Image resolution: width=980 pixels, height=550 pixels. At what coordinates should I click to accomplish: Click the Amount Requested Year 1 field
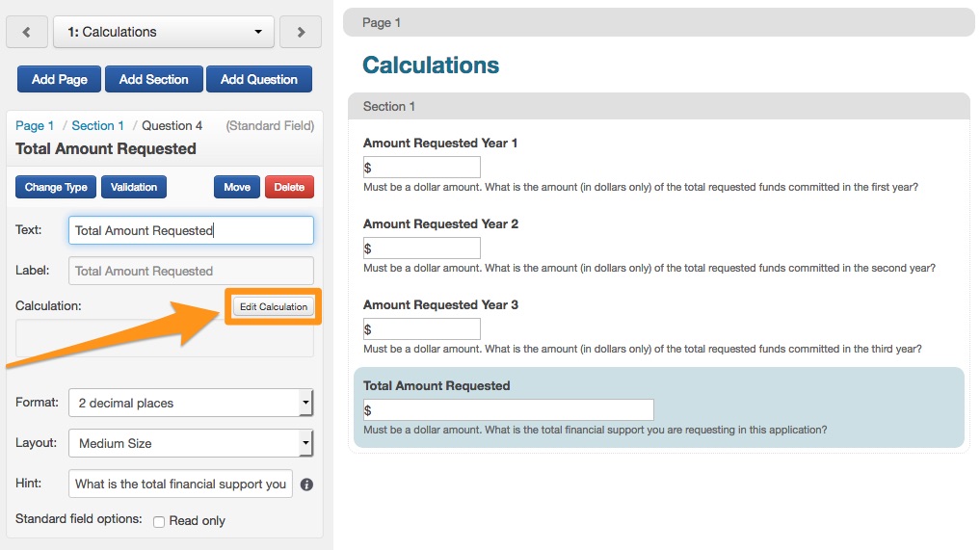(421, 168)
